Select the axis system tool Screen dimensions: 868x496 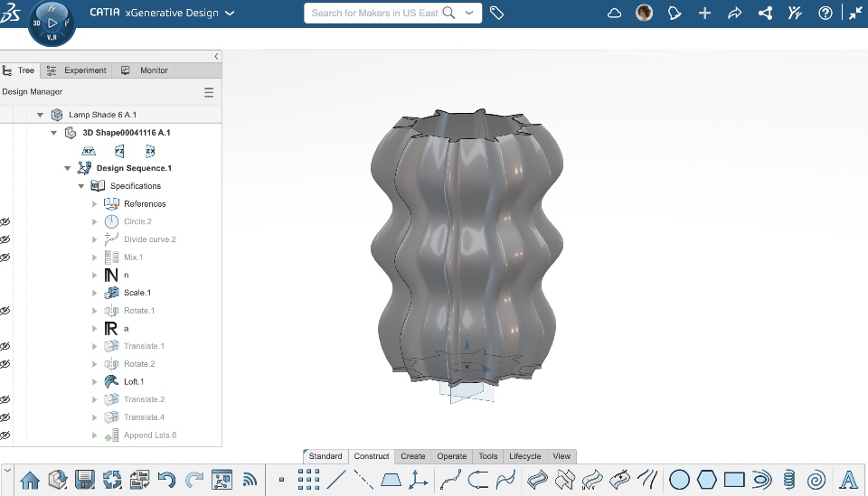(418, 480)
